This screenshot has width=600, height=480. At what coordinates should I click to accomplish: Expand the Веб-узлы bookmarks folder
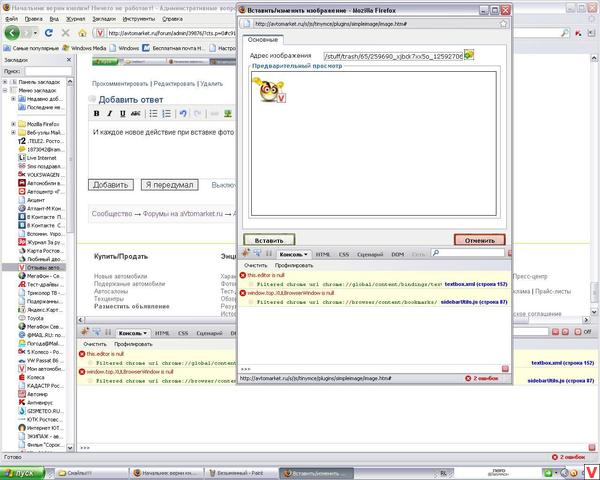click(13, 132)
